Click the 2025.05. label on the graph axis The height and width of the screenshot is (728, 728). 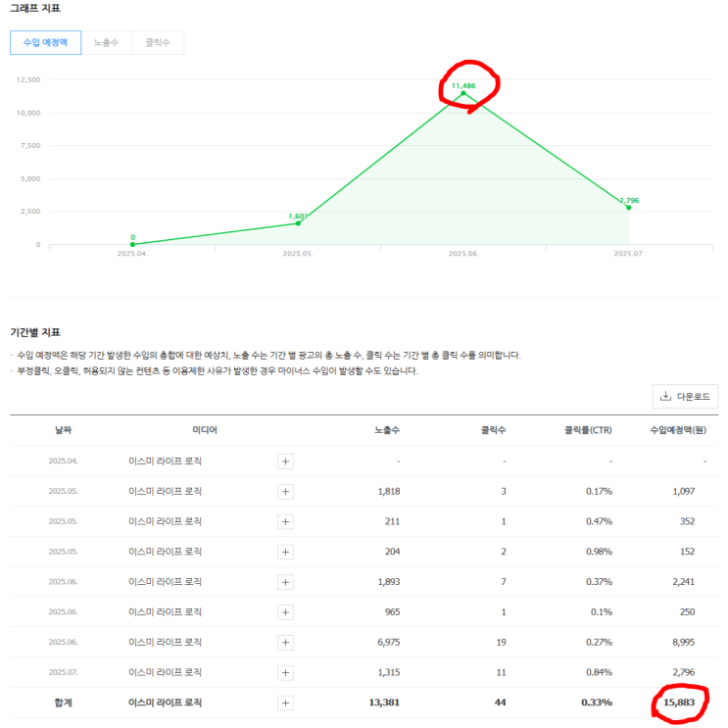298,254
